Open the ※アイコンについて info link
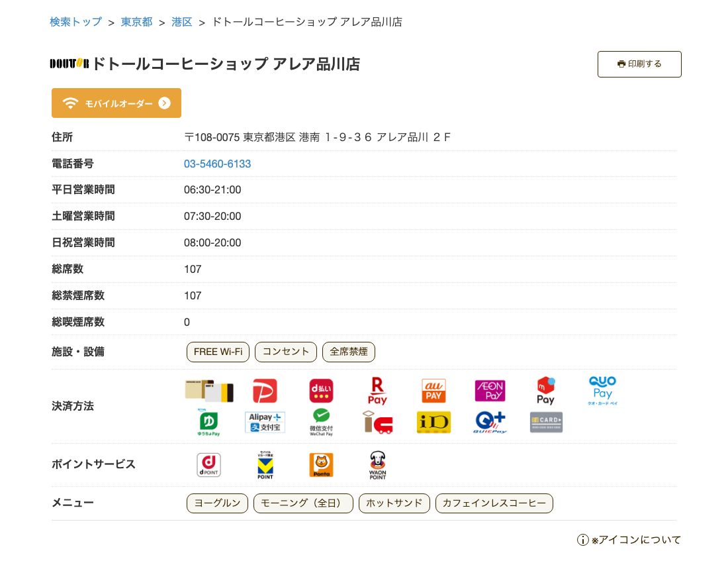 (629, 540)
